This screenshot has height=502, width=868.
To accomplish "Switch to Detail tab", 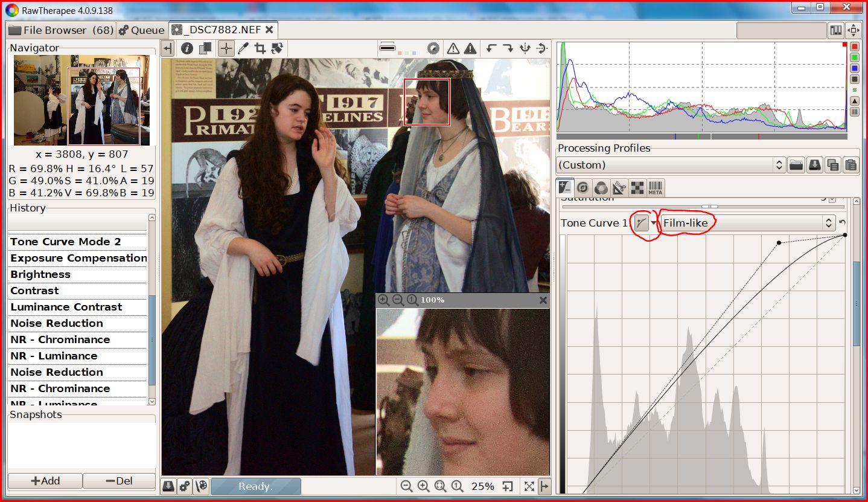I will (x=583, y=187).
